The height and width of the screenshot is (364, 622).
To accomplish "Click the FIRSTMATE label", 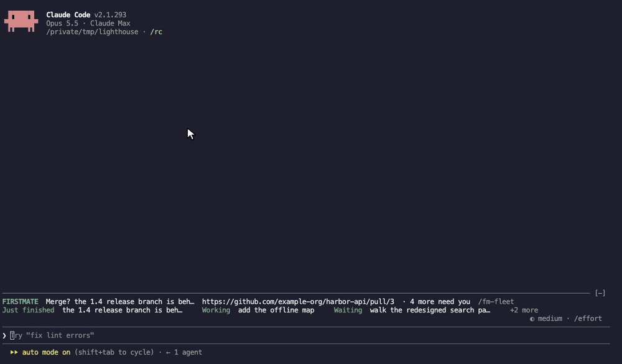I will click(21, 301).
